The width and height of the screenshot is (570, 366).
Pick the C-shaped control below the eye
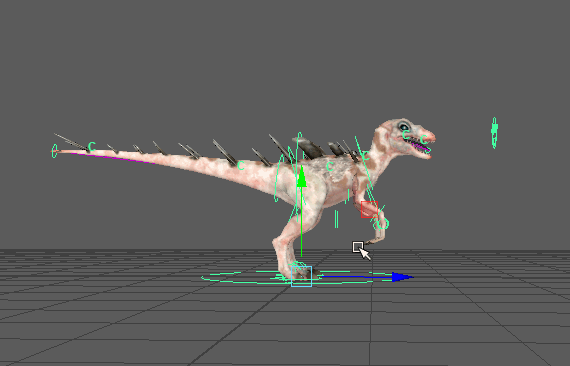pos(406,135)
